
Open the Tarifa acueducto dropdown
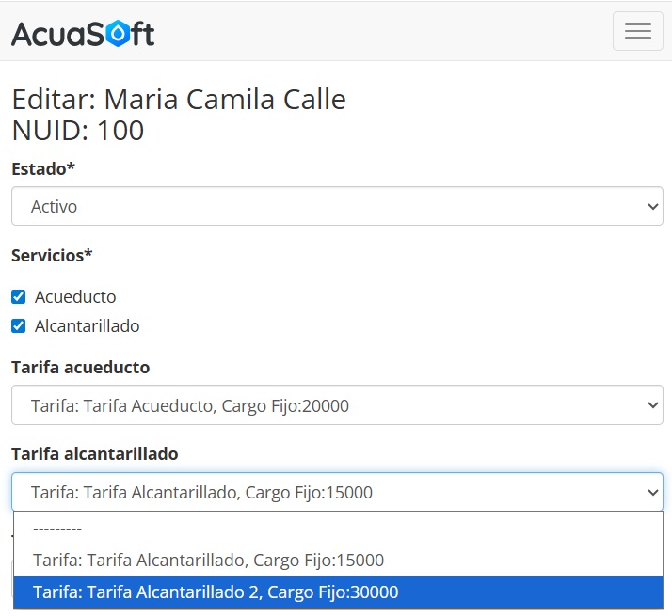coord(336,406)
